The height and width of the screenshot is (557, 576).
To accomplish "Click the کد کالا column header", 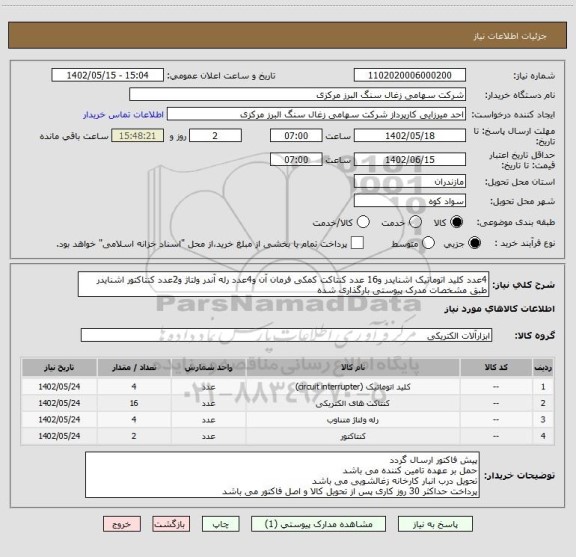I will click(x=496, y=367).
